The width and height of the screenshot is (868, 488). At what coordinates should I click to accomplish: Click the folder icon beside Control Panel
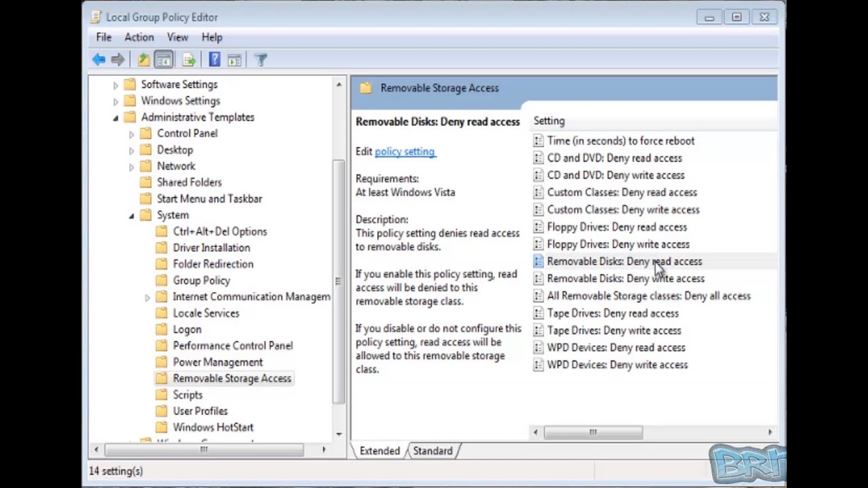146,134
